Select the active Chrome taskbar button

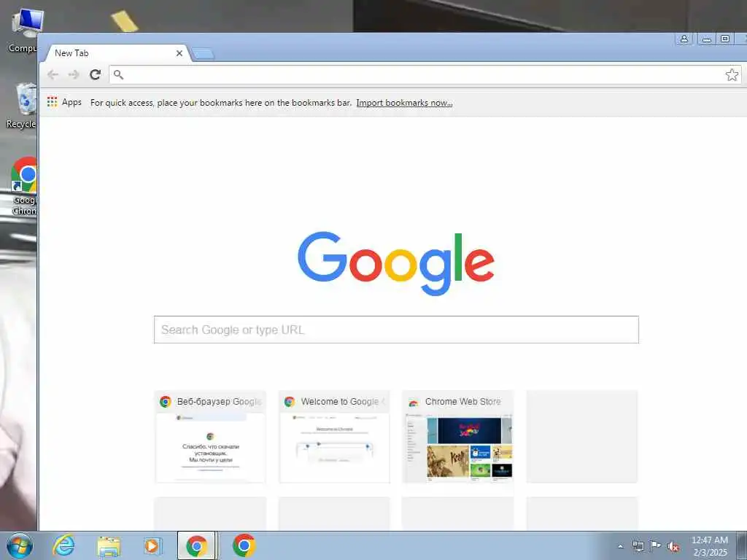tap(197, 545)
